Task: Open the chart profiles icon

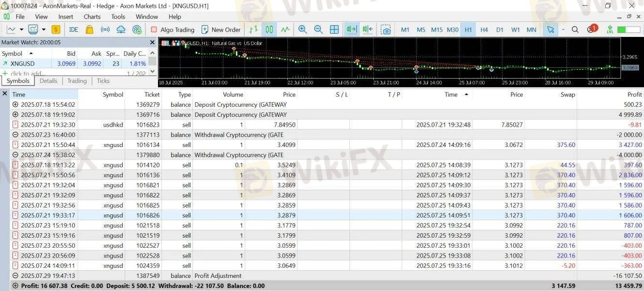Action: (33, 30)
